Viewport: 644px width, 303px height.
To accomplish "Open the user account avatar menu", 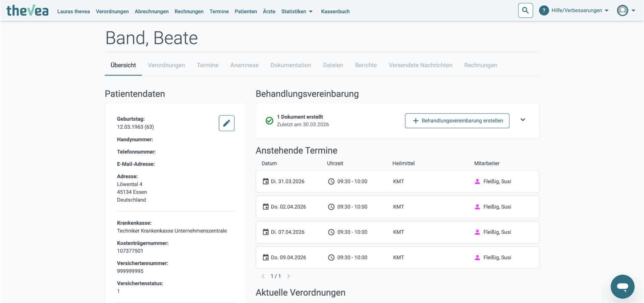I will click(626, 10).
